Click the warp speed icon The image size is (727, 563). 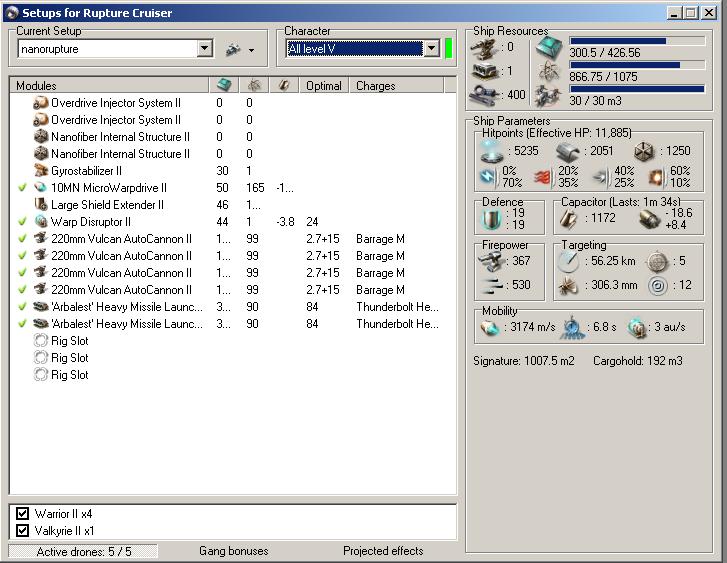coord(637,327)
